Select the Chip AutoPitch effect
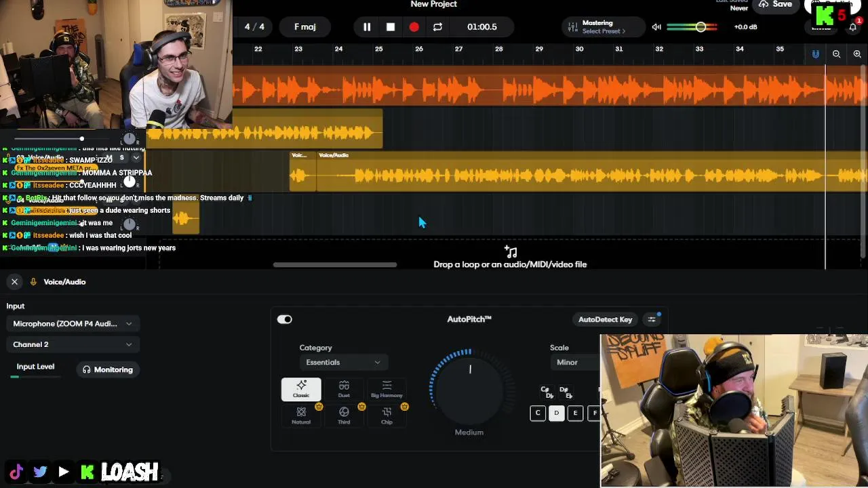 click(387, 415)
